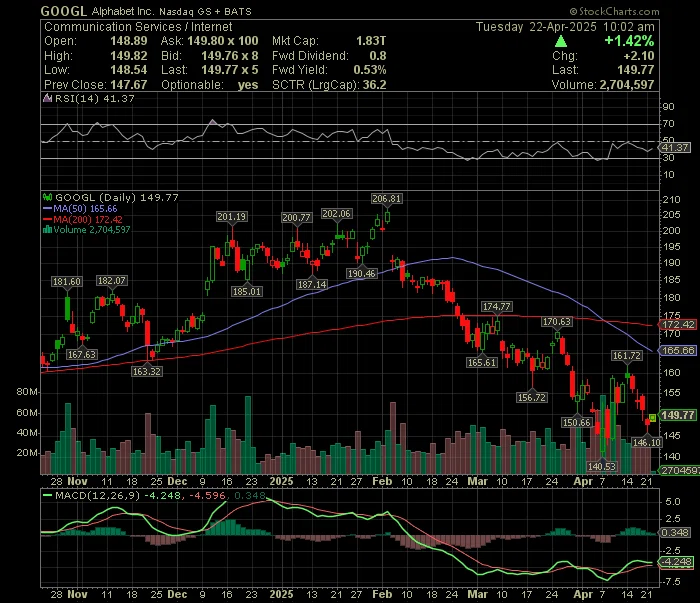Click the 163.32 low price label
The width and height of the screenshot is (700, 603).
(x=146, y=371)
